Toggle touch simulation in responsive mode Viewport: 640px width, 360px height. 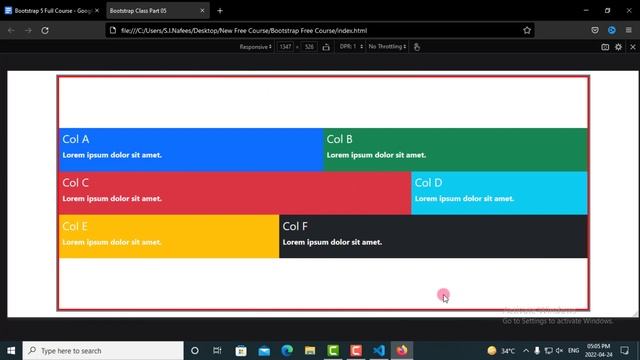(416, 47)
